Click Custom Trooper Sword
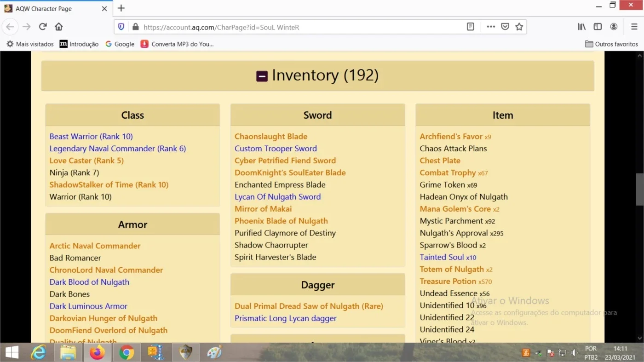The image size is (644, 362). coord(276,149)
